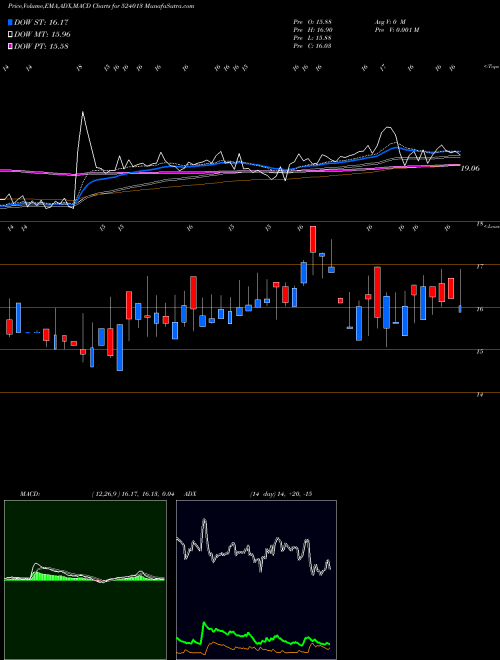Click the 'Pre L: 15.88' low value

pos(312,38)
